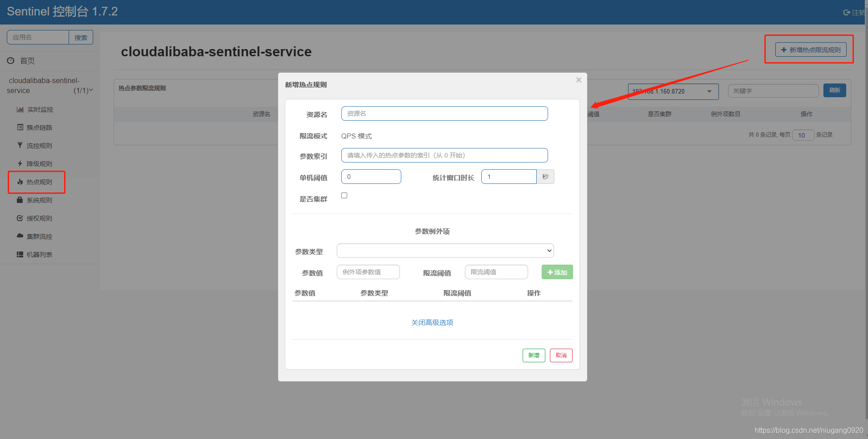This screenshot has width=868, height=439.
Task: Click the 降级规则 lightning icon
Action: [x=20, y=164]
